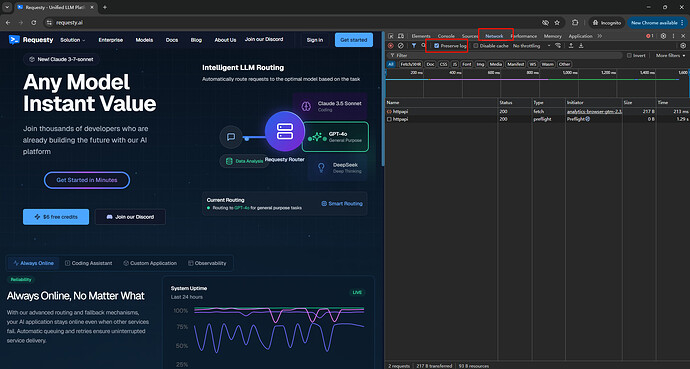Image resolution: width=690 pixels, height=369 pixels.
Task: Expand the Solution menu on Requesty
Action: coord(73,40)
